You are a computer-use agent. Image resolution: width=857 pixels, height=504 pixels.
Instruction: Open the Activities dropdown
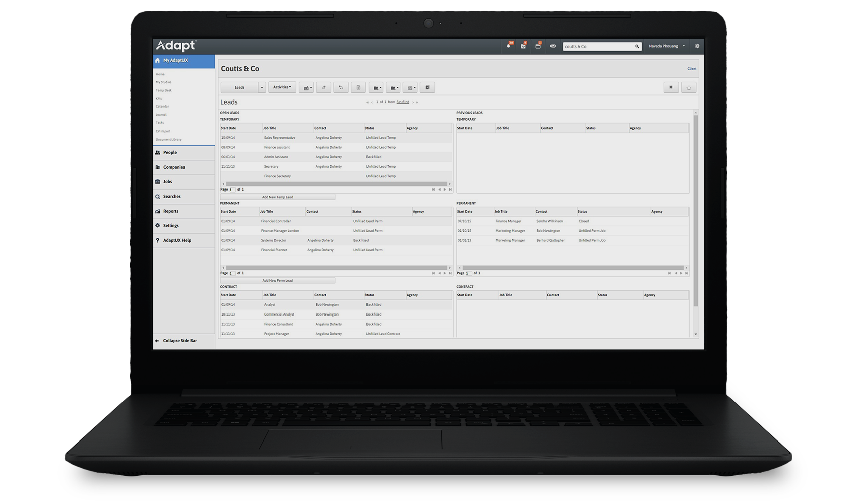(282, 87)
